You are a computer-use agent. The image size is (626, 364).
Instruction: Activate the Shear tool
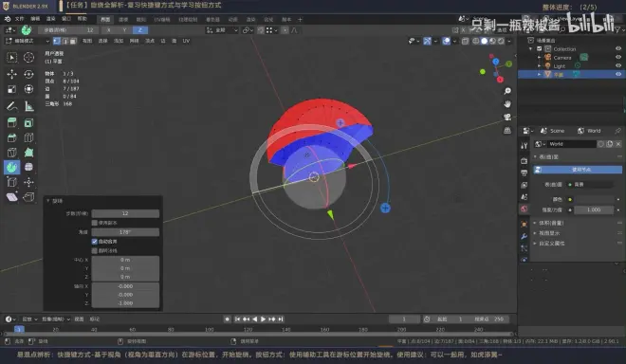pos(11,197)
